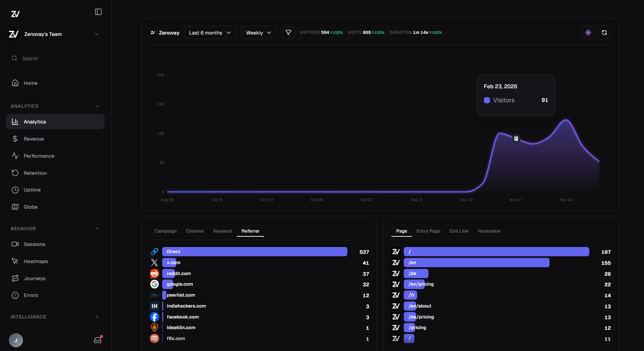644x351 pixels.
Task: Click the annotation marker on the chart
Action: (x=516, y=139)
